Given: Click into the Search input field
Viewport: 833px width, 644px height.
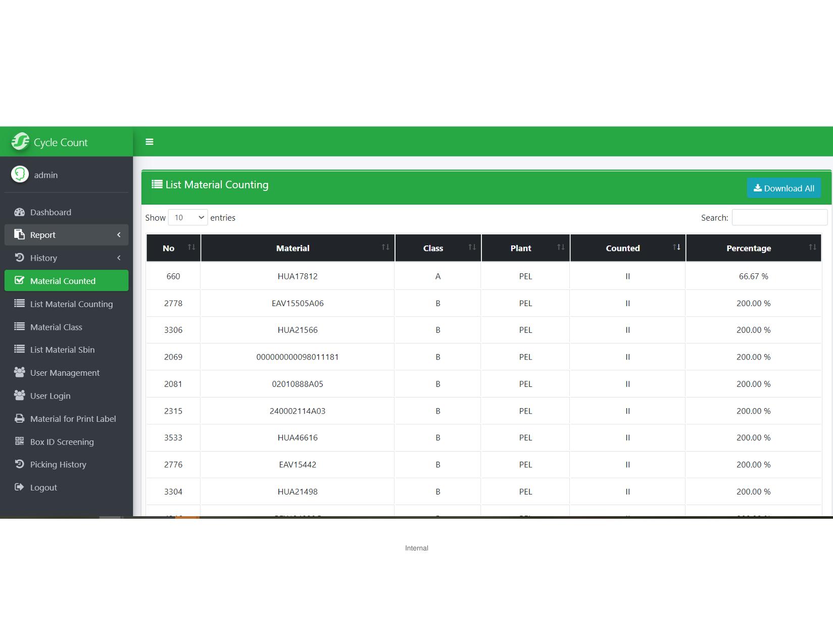Looking at the screenshot, I should pyautogui.click(x=779, y=218).
